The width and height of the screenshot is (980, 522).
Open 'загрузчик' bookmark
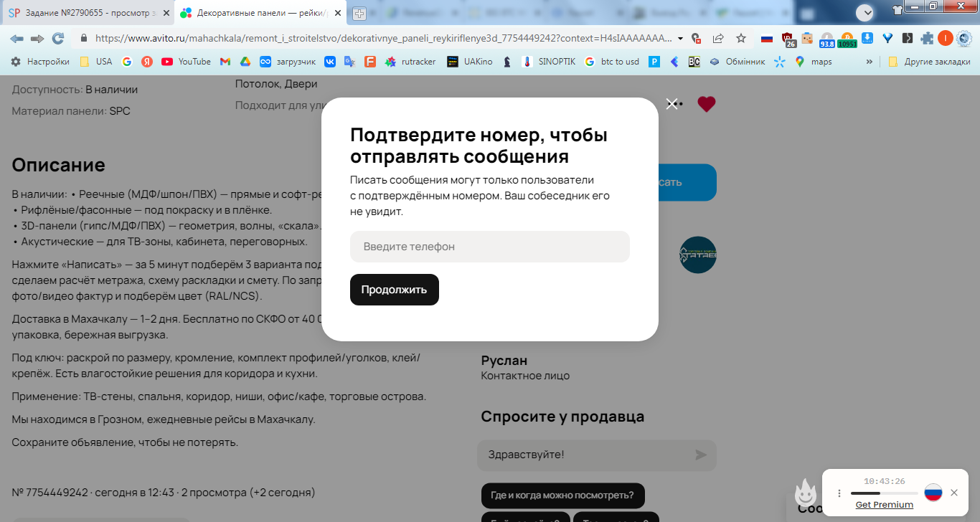pyautogui.click(x=287, y=62)
